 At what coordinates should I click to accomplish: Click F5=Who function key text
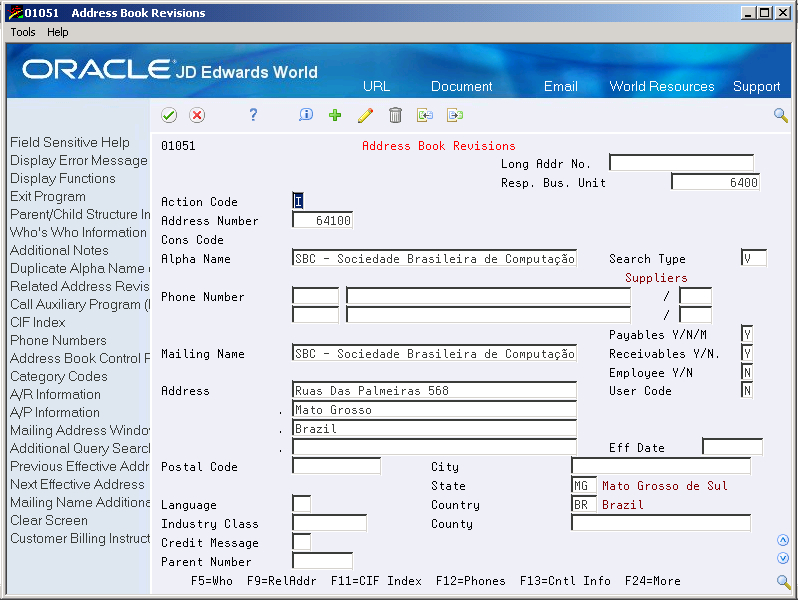212,581
